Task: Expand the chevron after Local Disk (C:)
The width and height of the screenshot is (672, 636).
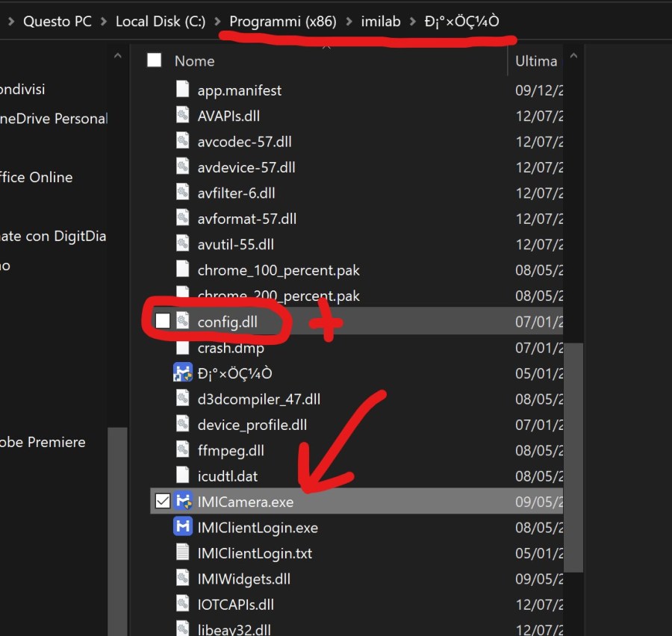Action: (x=217, y=22)
